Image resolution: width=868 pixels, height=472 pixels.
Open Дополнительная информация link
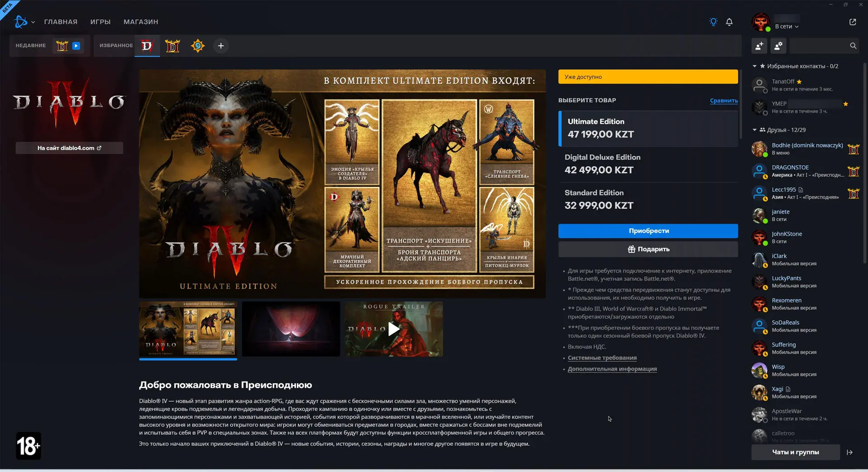(612, 369)
